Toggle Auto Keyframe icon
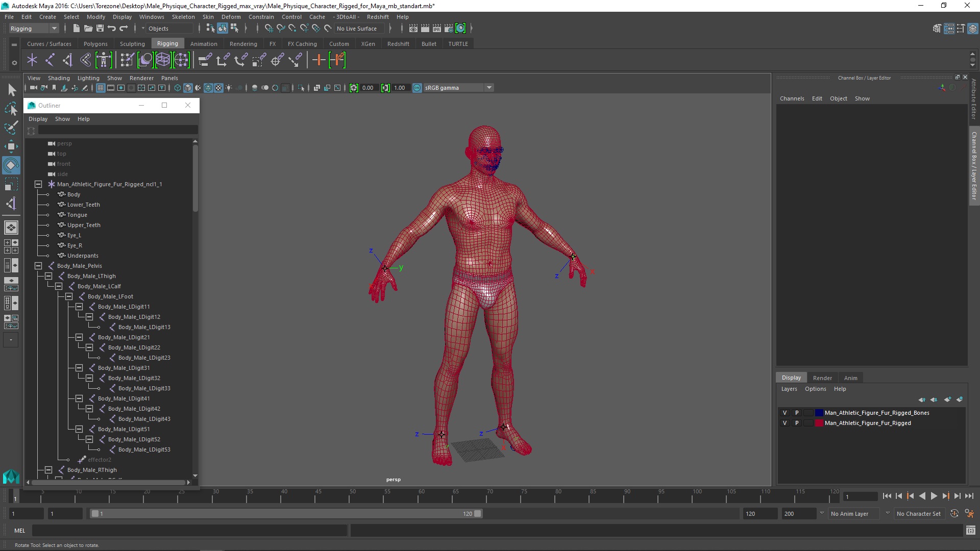 pos(954,514)
